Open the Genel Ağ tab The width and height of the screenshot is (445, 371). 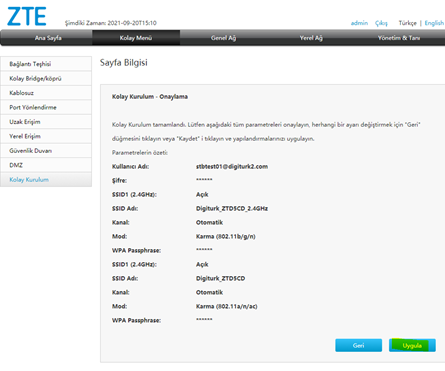tap(223, 38)
